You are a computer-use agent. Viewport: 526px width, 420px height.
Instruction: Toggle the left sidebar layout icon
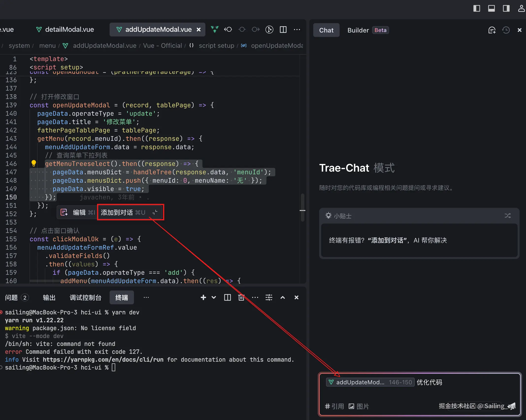pos(477,8)
